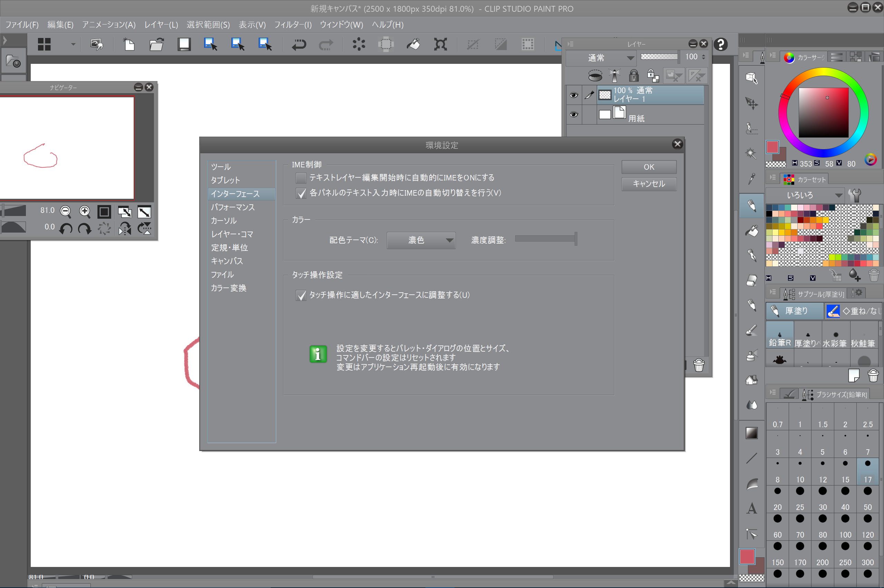This screenshot has height=588, width=884.
Task: Hide レイヤー 1 using its eye icon
Action: tap(574, 95)
